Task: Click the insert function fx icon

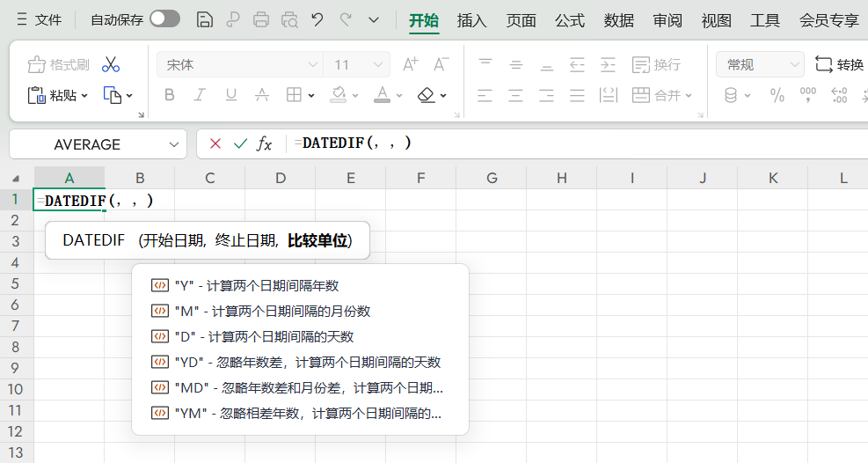Action: [264, 143]
